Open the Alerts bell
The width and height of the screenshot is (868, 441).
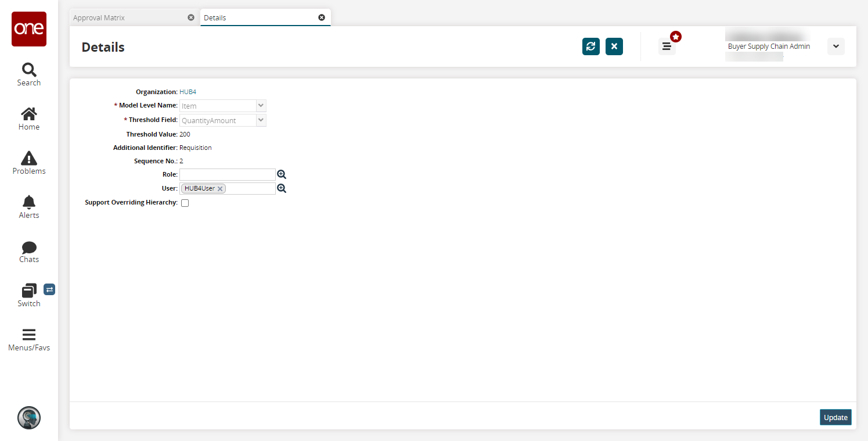click(29, 207)
